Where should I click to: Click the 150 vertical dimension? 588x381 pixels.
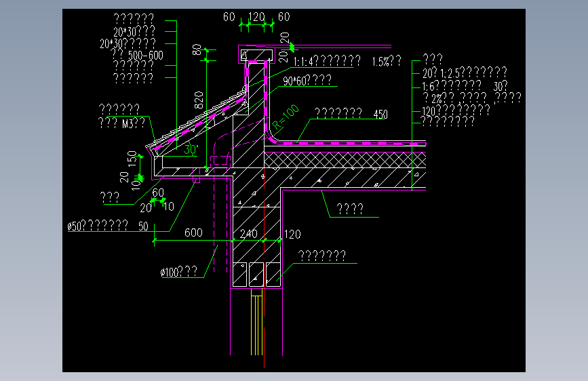tap(132, 159)
